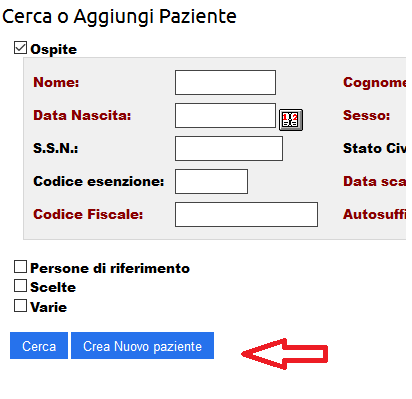Enable the Persone di riferimento checkbox
This screenshot has width=412, height=399.
[20, 267]
